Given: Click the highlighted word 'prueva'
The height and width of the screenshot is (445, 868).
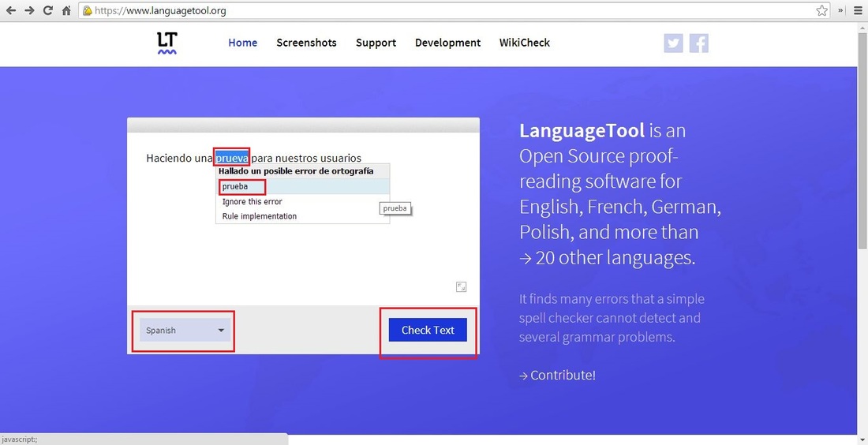Looking at the screenshot, I should tap(232, 158).
